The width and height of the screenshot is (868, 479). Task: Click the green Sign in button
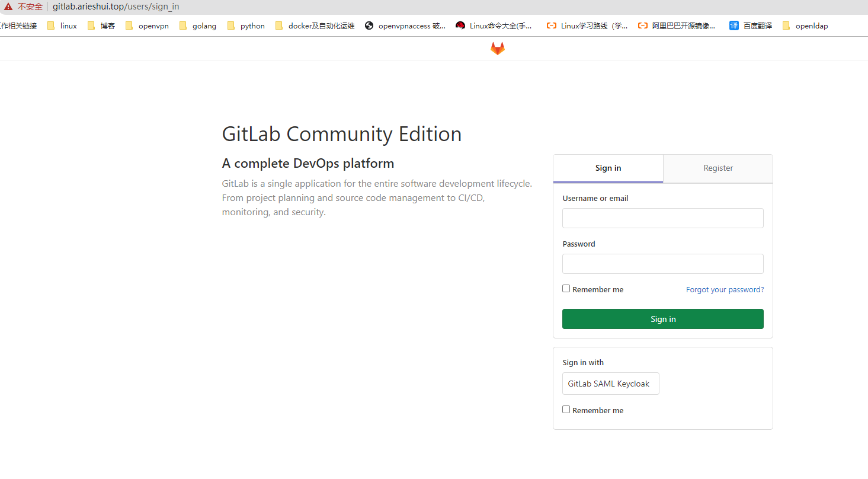click(x=662, y=318)
